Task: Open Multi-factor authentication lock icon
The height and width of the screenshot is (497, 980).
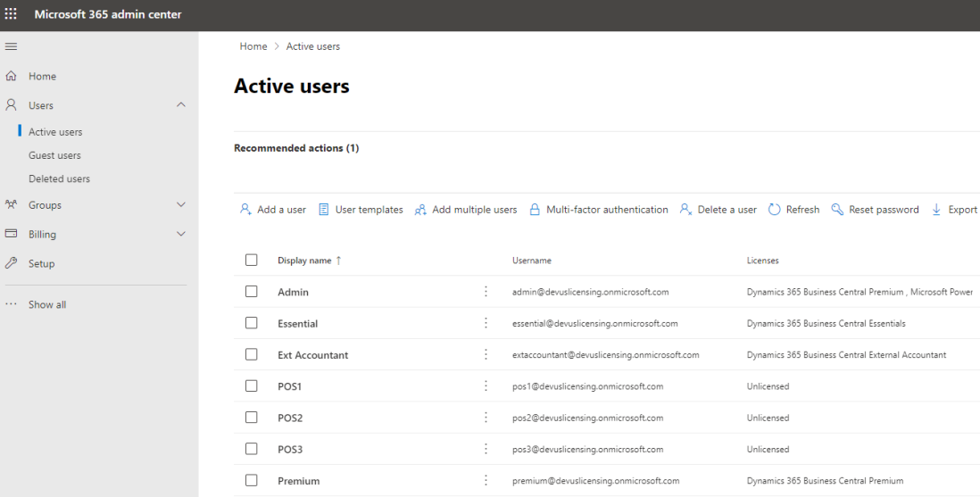Action: point(535,210)
